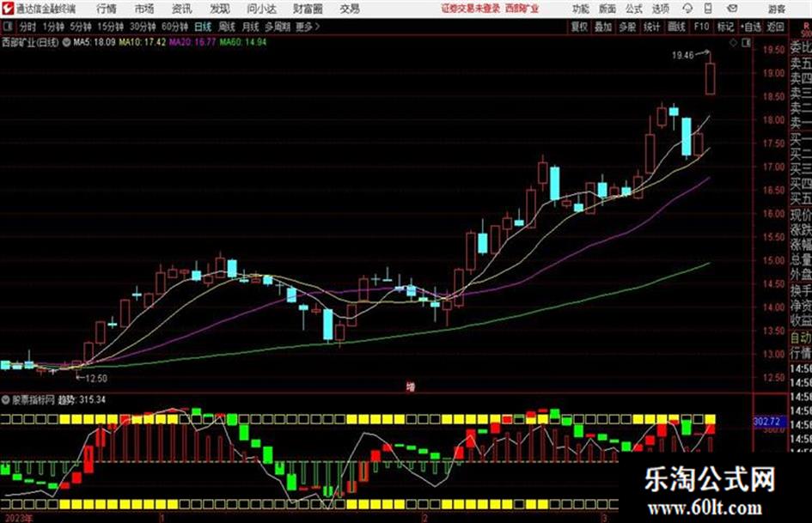
Task: Click the headset customer service icon
Action: click(x=687, y=9)
